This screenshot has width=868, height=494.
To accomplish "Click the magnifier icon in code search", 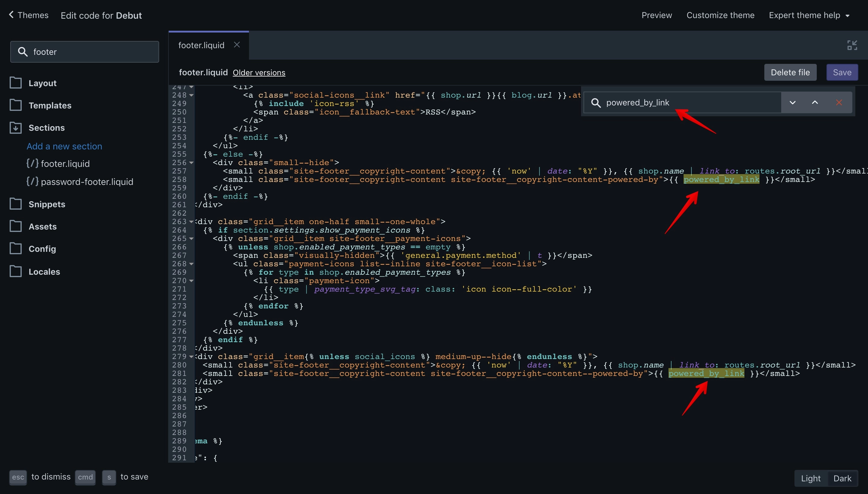I will pyautogui.click(x=596, y=102).
